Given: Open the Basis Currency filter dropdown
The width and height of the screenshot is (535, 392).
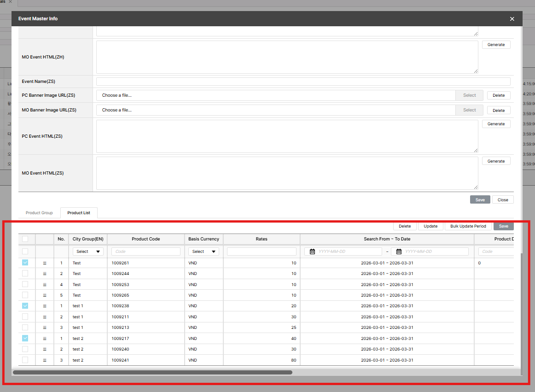Looking at the screenshot, I should click(x=204, y=252).
